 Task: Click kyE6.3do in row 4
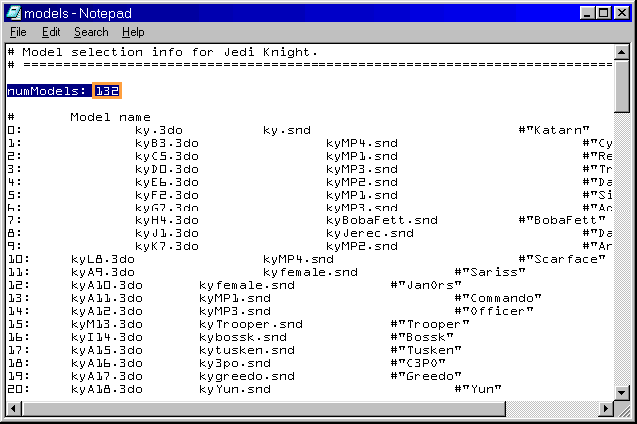167,182
